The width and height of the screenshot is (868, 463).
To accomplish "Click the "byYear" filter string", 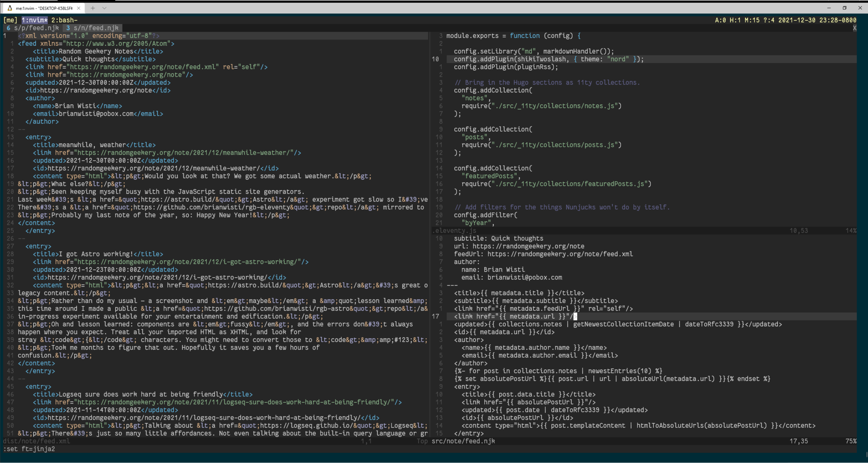I will (x=476, y=223).
